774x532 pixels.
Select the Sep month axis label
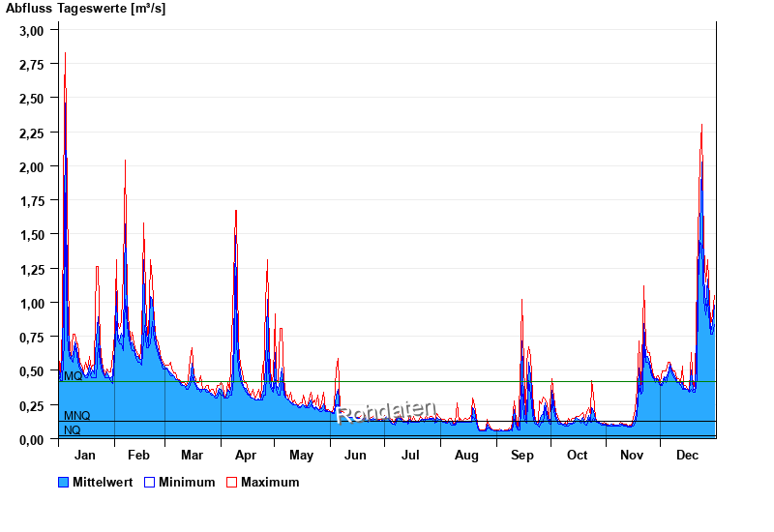pos(522,455)
